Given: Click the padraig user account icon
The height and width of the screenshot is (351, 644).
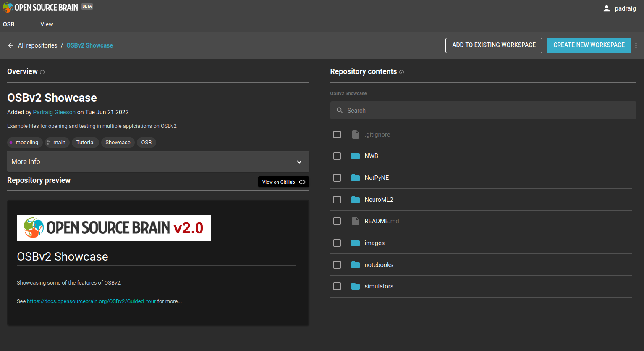Looking at the screenshot, I should [606, 8].
